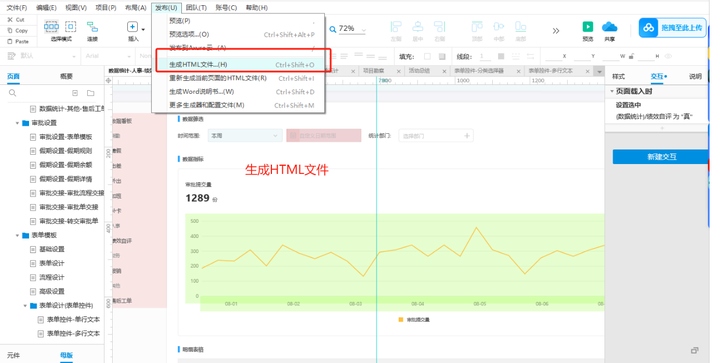This screenshot has height=363, width=720.
Task: Align widgets left with 左侧 icon
Action: (396, 27)
